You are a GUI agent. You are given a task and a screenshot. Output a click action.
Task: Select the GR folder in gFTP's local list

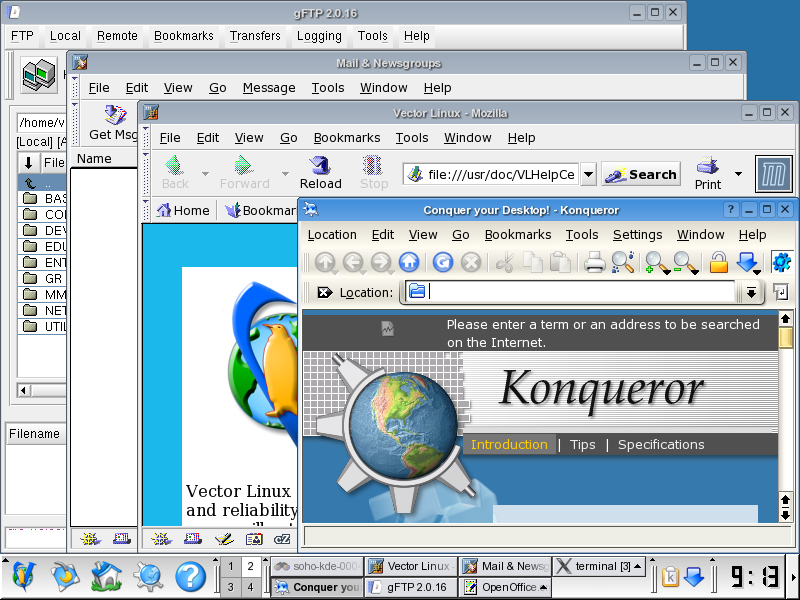[42, 279]
